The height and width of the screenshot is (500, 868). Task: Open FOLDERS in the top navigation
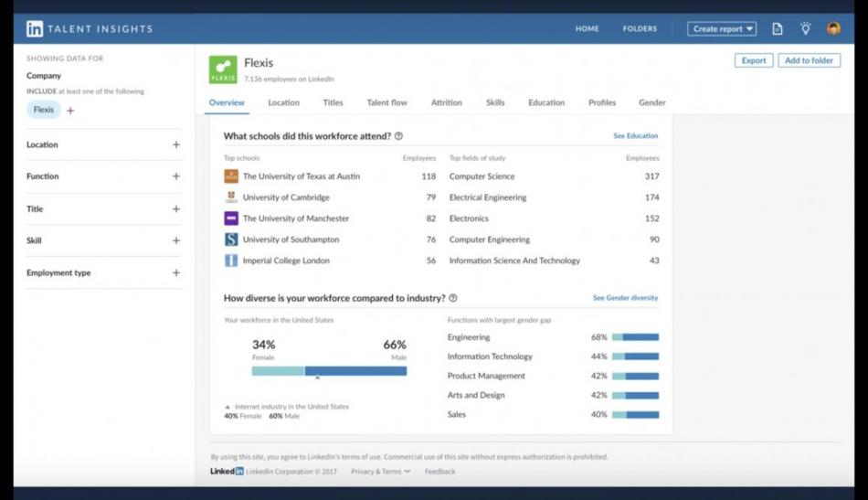640,28
